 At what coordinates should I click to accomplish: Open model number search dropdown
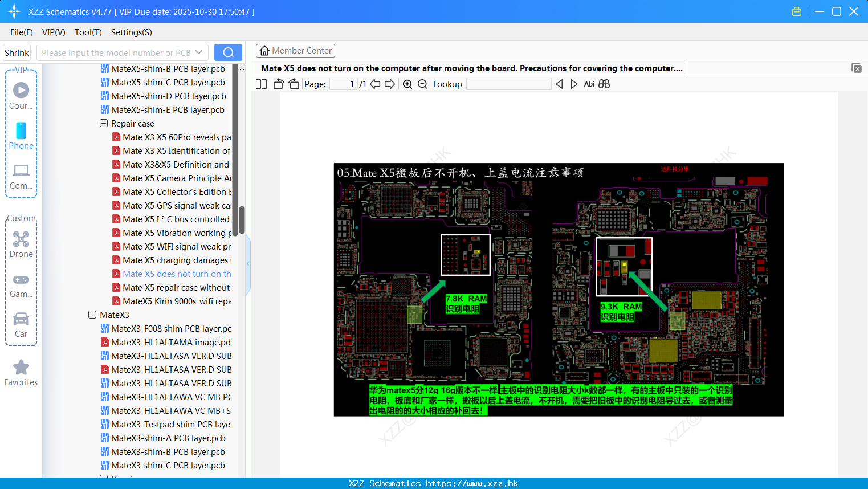click(x=199, y=52)
